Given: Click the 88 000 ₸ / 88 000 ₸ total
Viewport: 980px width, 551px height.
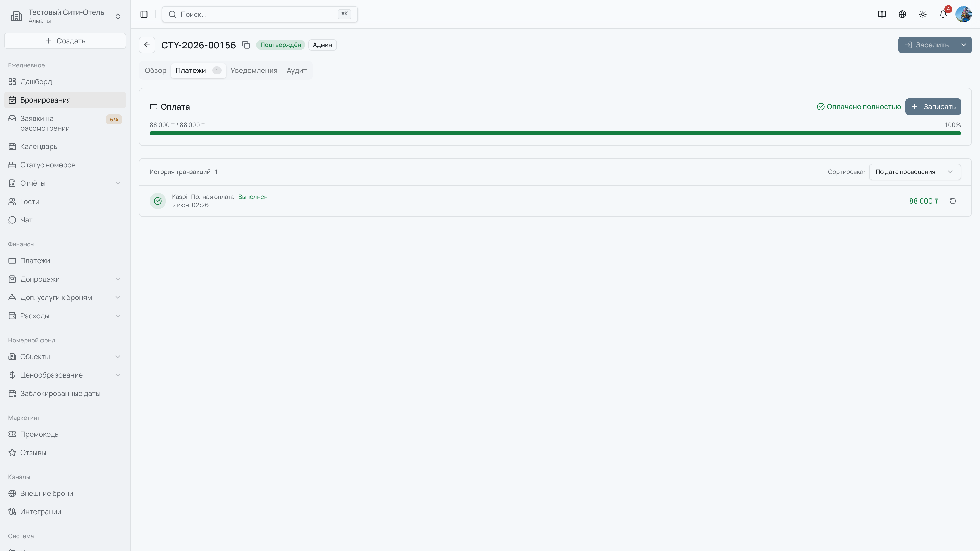Looking at the screenshot, I should tap(177, 125).
